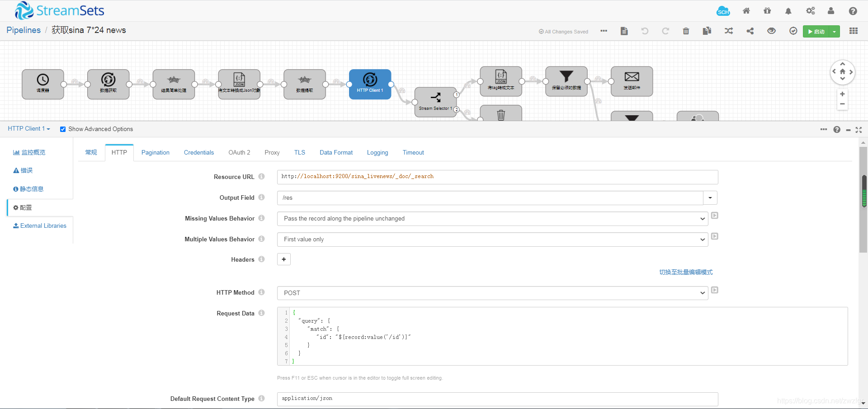Toggle Show Advanced Options checkbox

[63, 129]
